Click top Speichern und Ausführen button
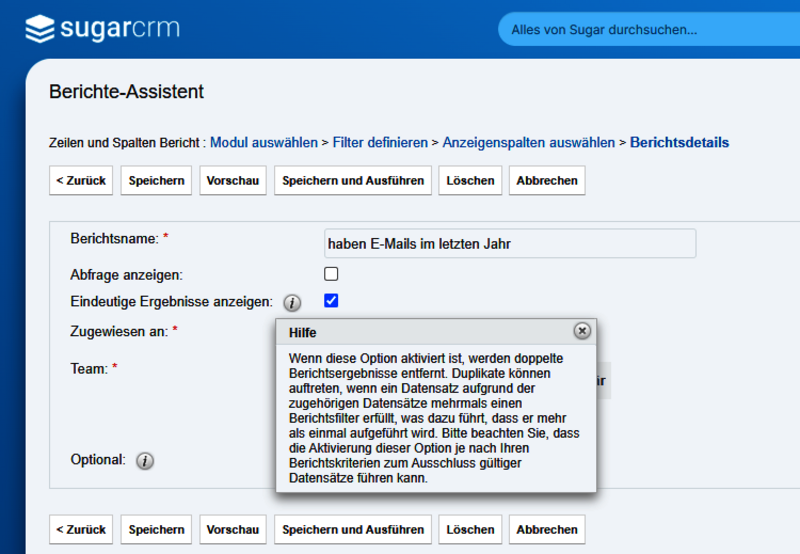 (353, 181)
